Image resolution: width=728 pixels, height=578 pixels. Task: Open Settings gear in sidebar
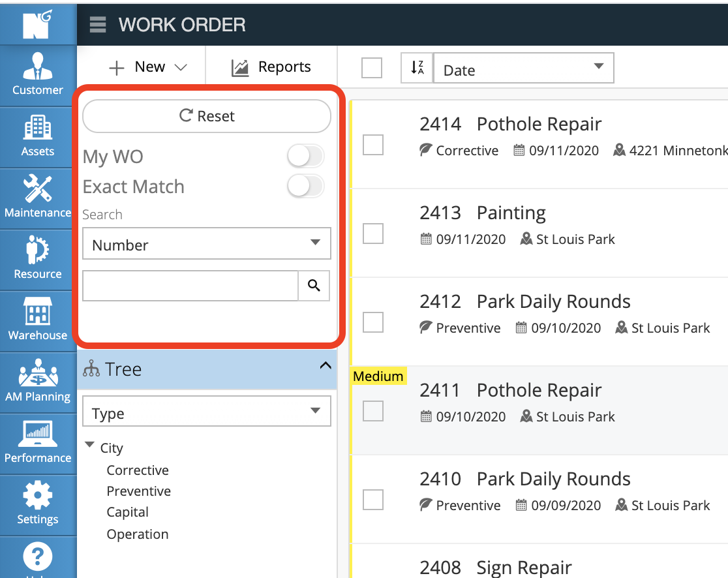38,503
